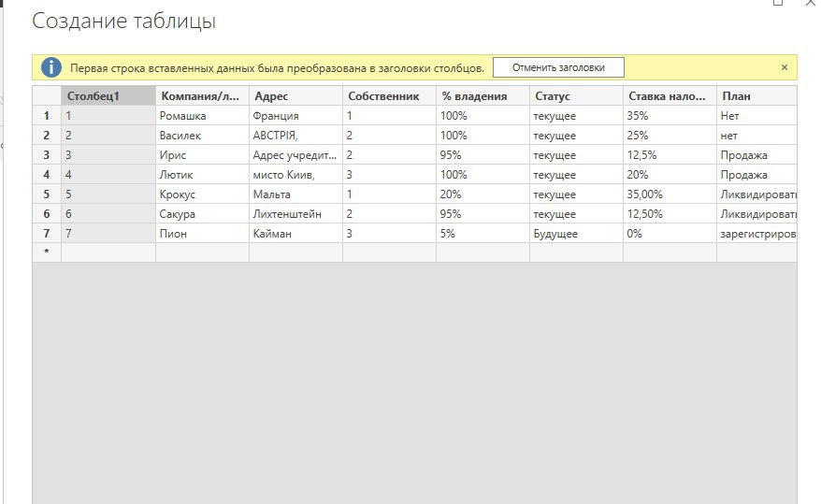Select the Ставка нало... column header
The height and width of the screenshot is (504, 821).
[670, 95]
